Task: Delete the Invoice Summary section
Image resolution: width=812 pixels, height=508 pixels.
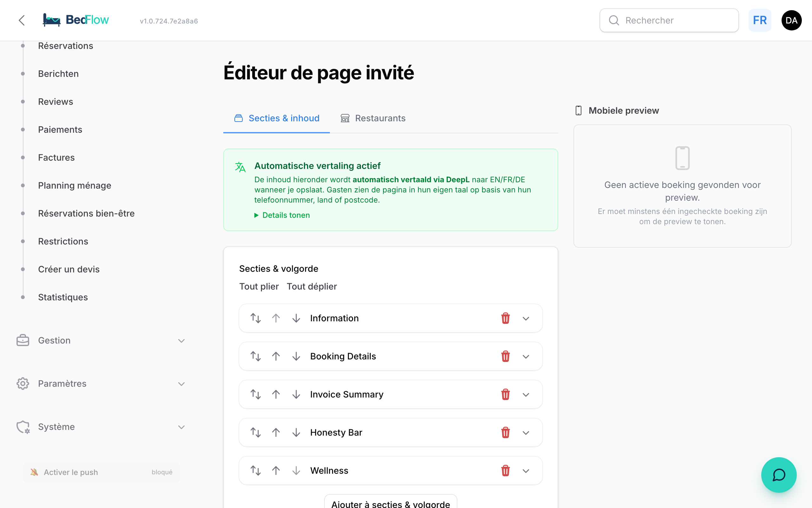Action: [505, 394]
